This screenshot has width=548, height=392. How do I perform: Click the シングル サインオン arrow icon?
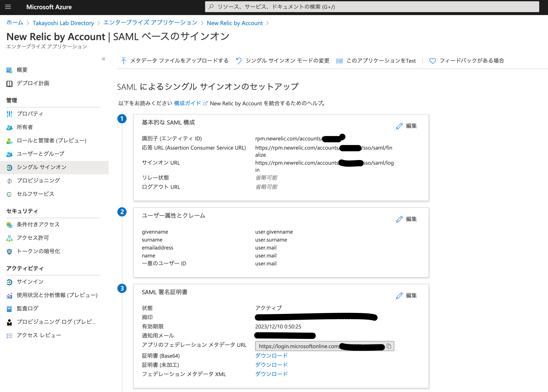pyautogui.click(x=9, y=168)
